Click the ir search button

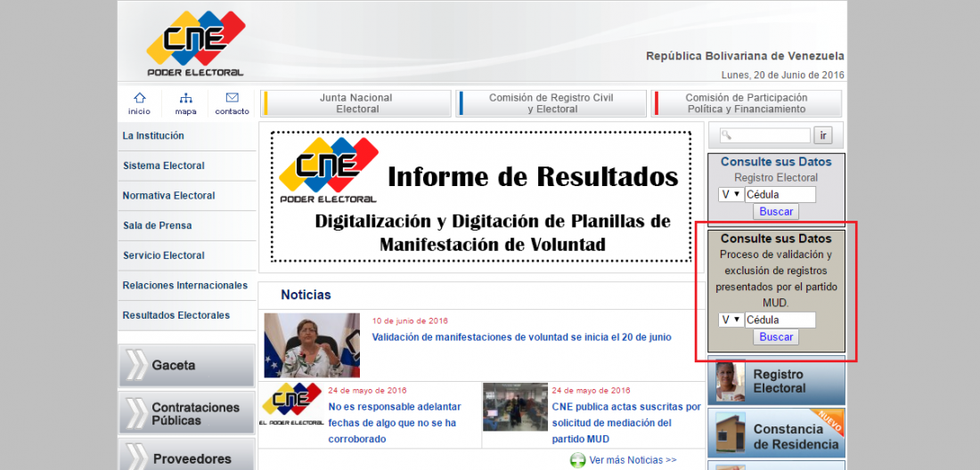point(822,135)
